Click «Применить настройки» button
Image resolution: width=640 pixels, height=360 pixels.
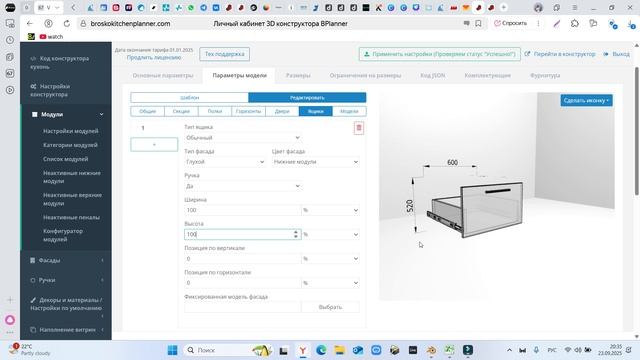pos(440,54)
